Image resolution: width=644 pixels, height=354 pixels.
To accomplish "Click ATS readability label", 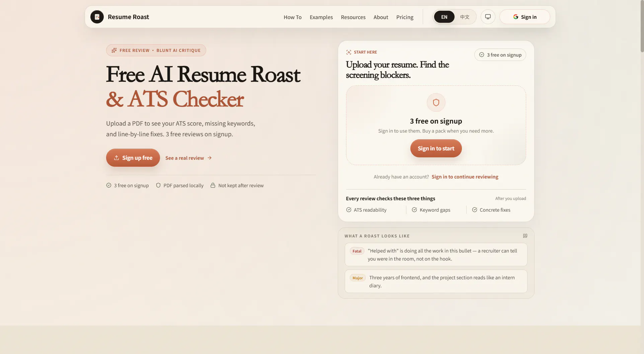I will (370, 210).
